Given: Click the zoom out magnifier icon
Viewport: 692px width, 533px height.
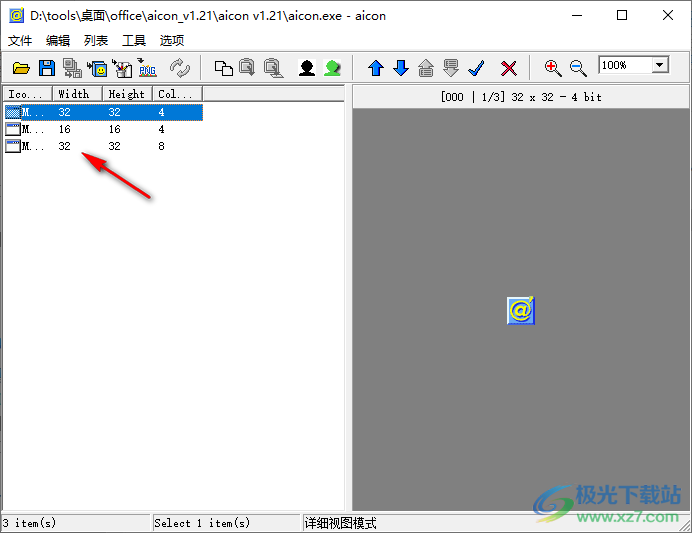Looking at the screenshot, I should [x=578, y=68].
